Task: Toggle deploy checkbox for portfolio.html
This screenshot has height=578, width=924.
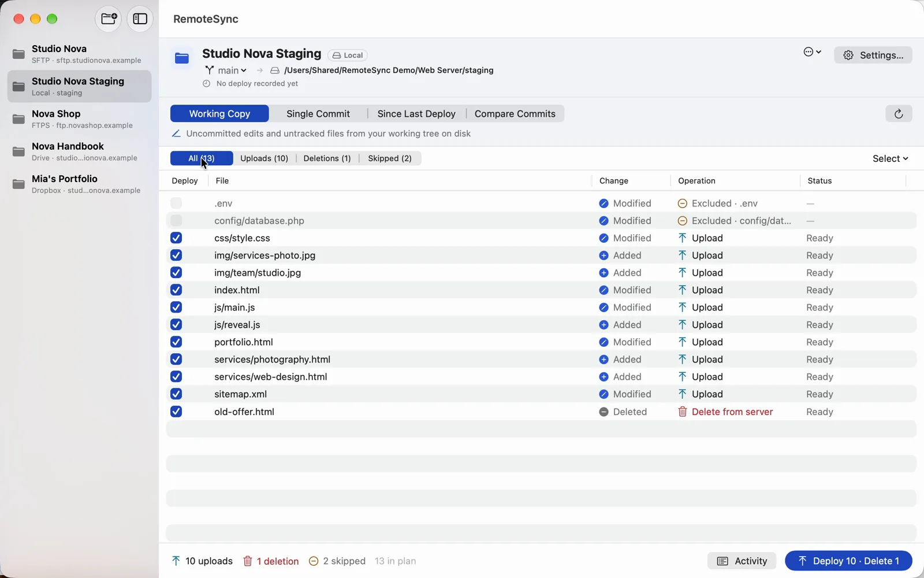Action: click(x=176, y=342)
